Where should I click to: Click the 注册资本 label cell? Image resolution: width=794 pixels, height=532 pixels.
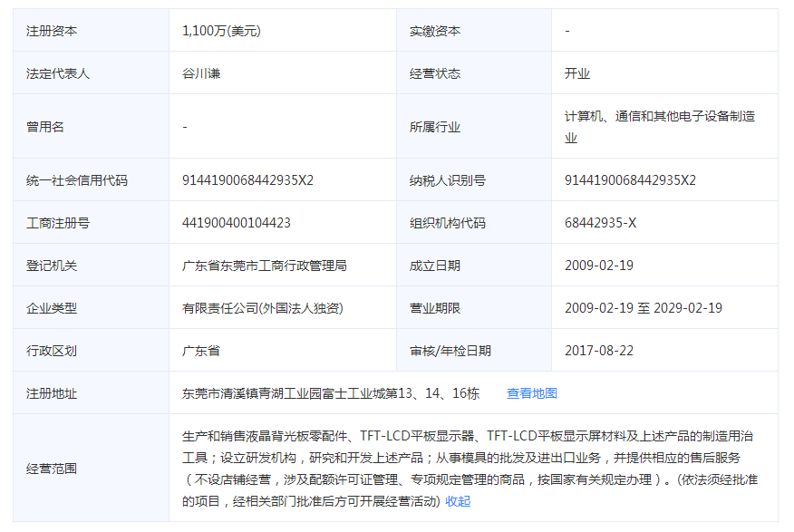tap(92, 31)
